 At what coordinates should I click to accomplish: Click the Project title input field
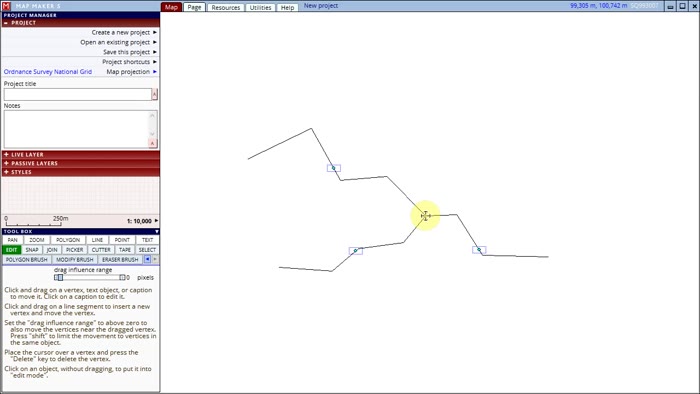tap(78, 94)
